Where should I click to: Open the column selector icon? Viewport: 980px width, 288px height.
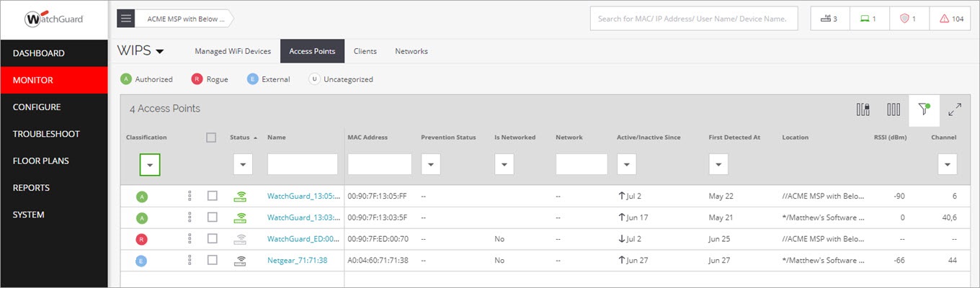coord(894,109)
